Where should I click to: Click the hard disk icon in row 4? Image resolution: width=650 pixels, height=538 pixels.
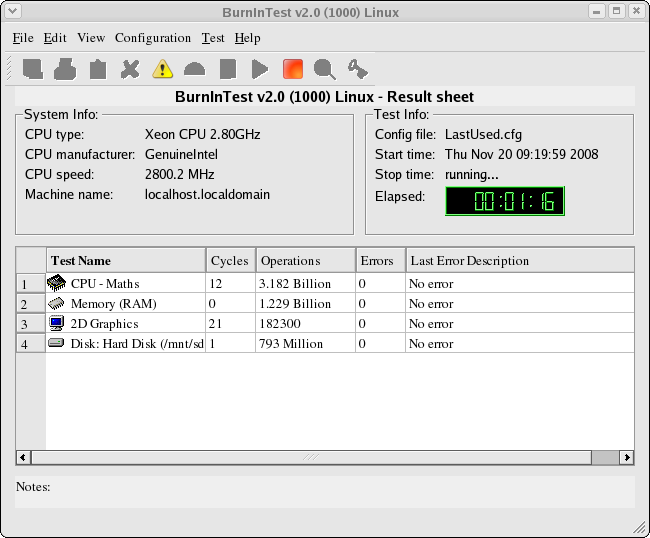tap(56, 343)
